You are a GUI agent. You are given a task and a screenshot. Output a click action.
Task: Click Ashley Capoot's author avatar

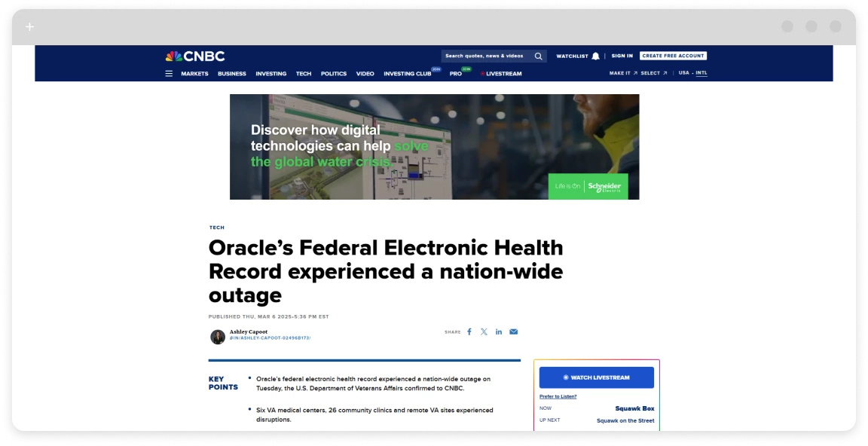coord(218,337)
